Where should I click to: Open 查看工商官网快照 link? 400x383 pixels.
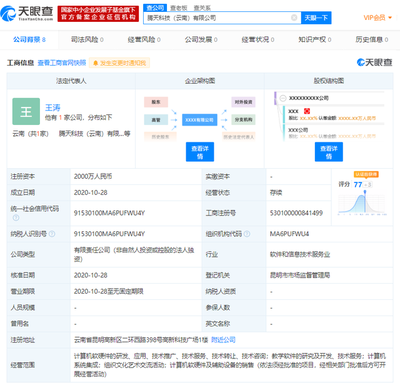[62, 63]
